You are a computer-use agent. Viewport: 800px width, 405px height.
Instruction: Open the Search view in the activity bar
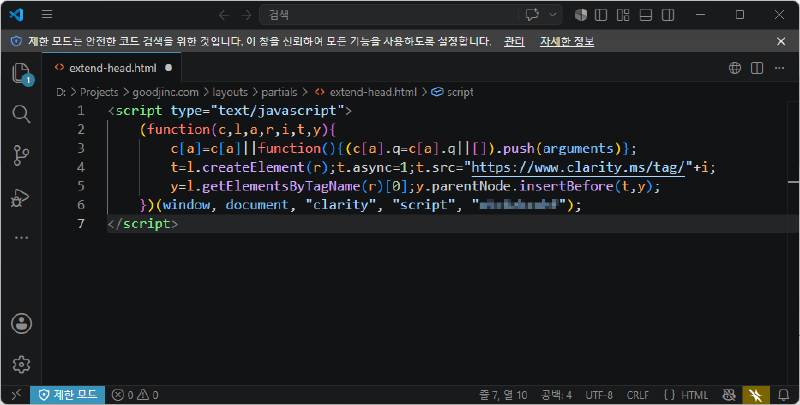tap(21, 114)
